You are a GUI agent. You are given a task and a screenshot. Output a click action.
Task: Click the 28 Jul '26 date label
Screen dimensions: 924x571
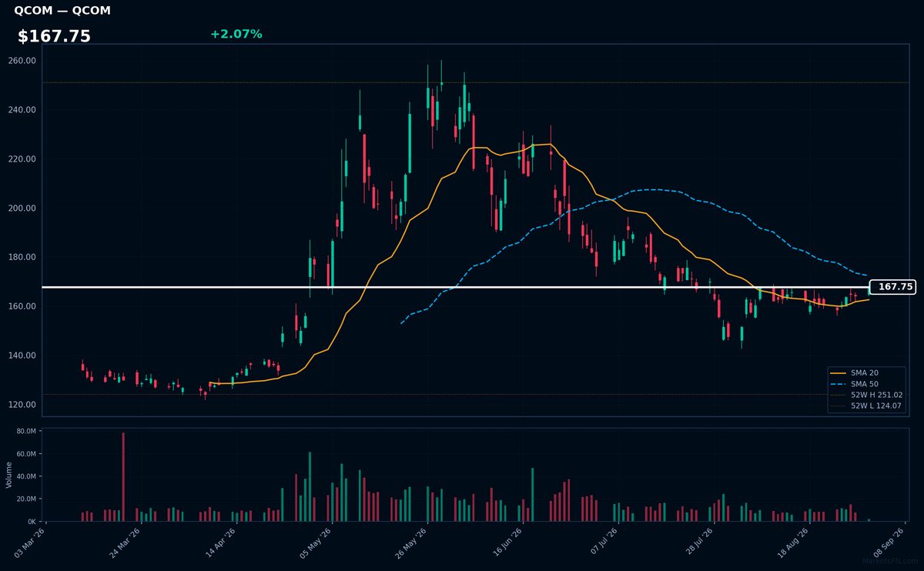698,541
